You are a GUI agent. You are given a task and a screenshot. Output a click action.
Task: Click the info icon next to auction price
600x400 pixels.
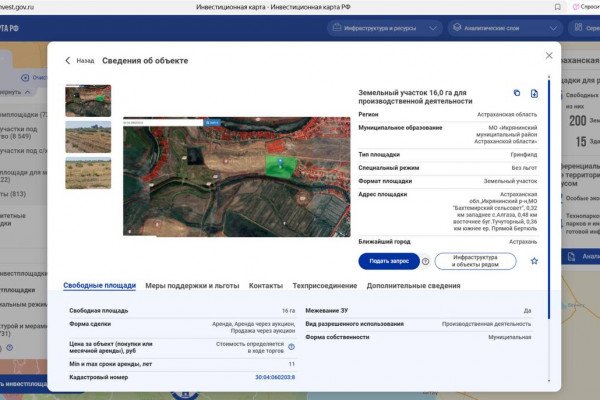point(291,347)
